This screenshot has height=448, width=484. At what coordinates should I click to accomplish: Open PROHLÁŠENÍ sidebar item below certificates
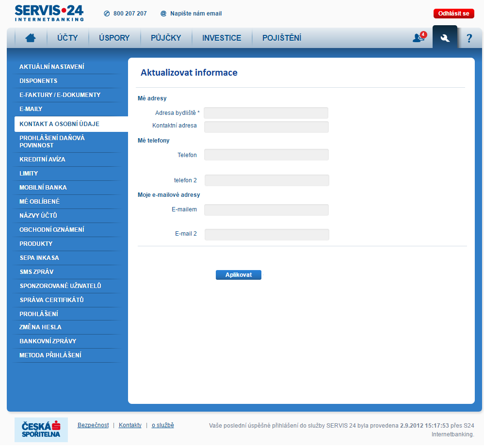39,314
